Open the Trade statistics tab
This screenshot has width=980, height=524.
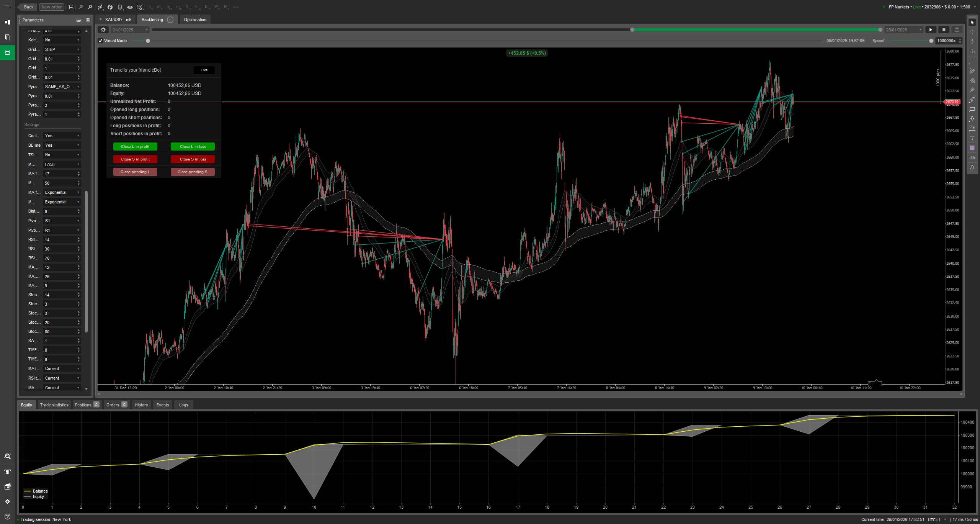tap(54, 405)
